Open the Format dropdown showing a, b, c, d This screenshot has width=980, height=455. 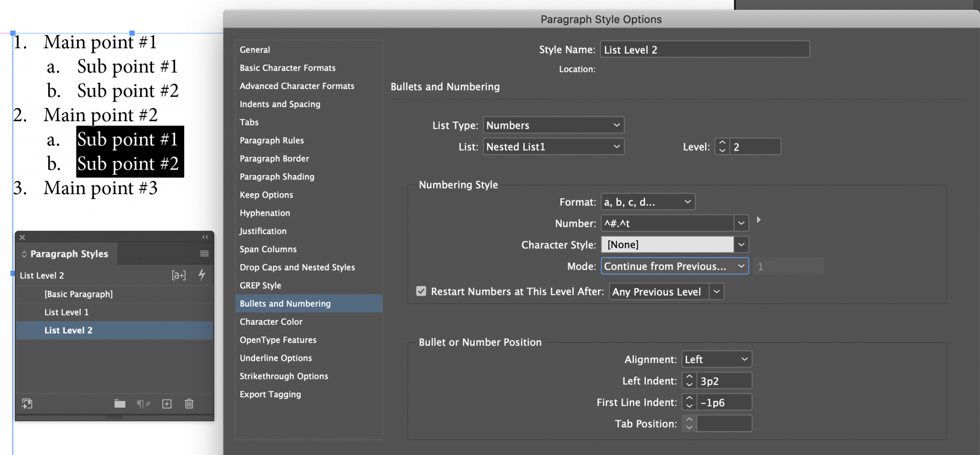pos(647,201)
